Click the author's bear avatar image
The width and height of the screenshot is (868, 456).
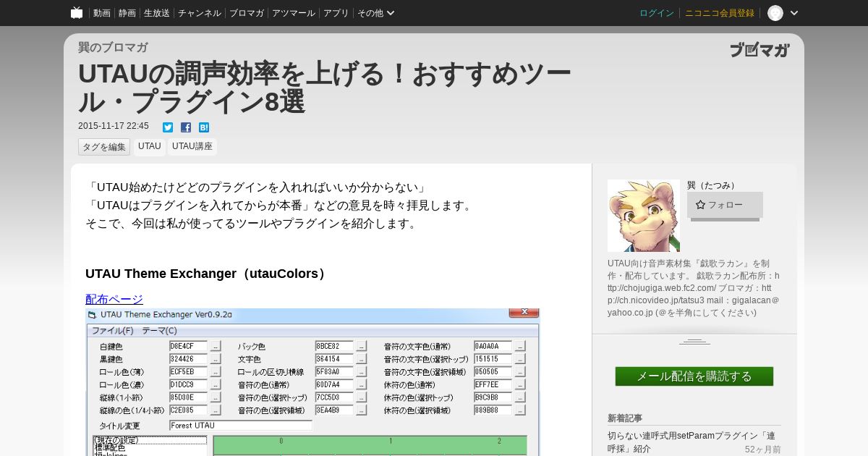(644, 216)
